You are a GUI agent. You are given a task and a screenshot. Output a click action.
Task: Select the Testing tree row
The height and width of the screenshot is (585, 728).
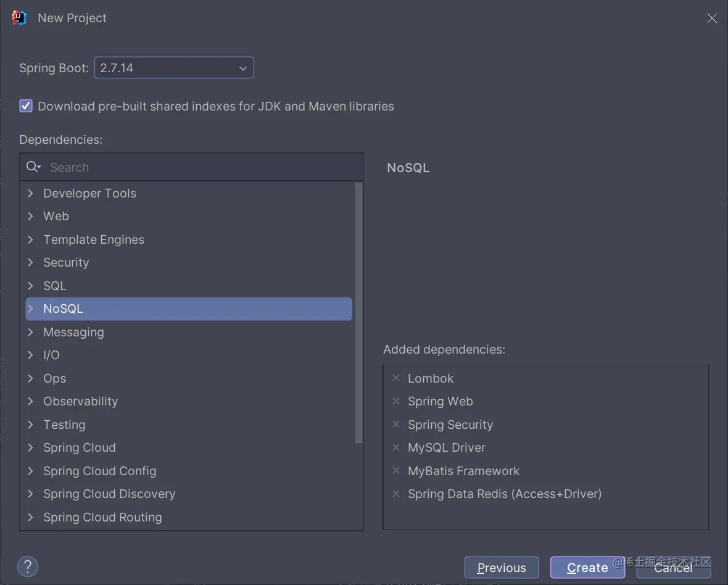[189, 425]
